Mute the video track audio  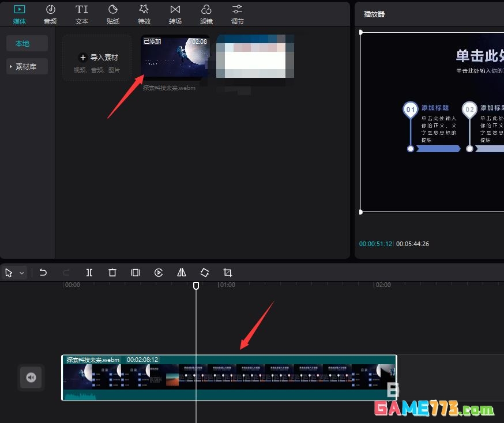[x=31, y=377]
